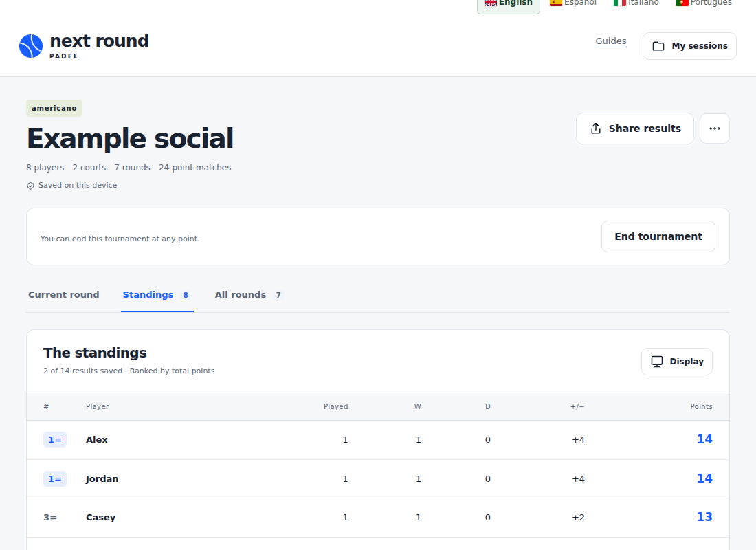Screen dimensions: 756x550
Task: Click Alex's 1= rank badge
Action: (55, 439)
